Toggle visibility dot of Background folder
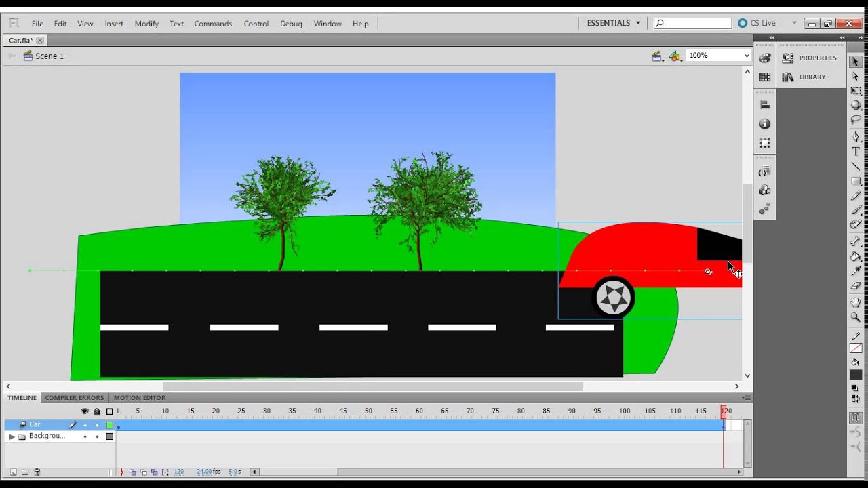Screen dimensions: 868x488 click(x=85, y=437)
